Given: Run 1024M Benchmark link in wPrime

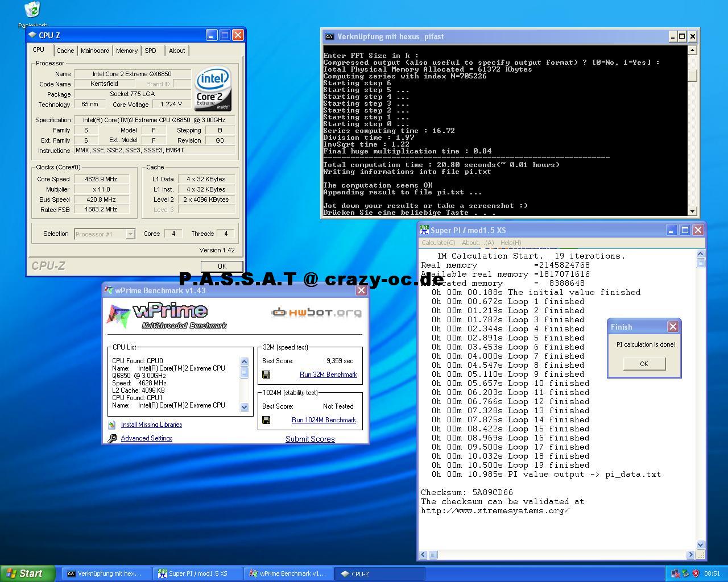Looking at the screenshot, I should (324, 420).
